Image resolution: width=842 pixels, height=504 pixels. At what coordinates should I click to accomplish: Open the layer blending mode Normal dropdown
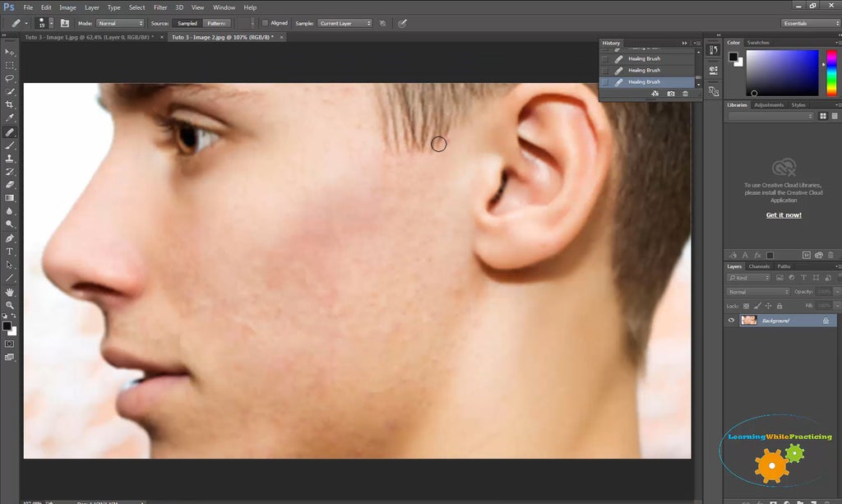click(x=756, y=292)
